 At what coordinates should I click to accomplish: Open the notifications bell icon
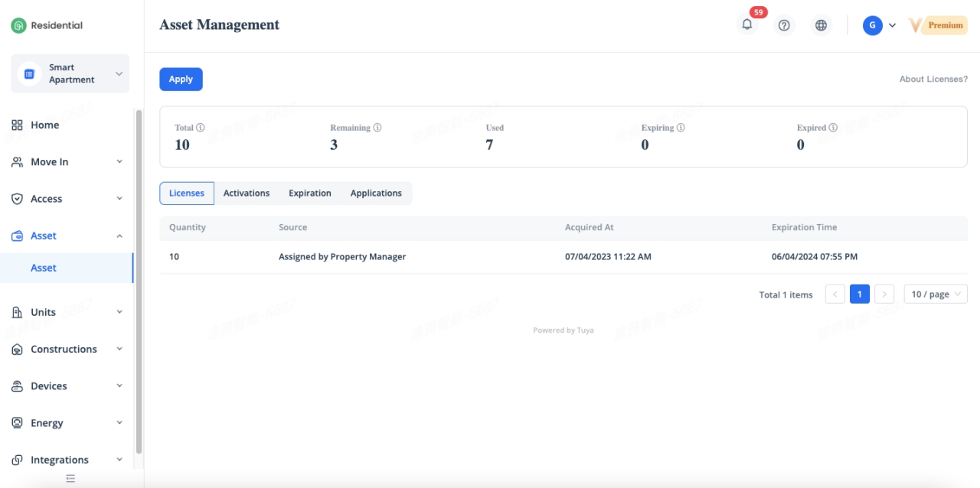747,25
